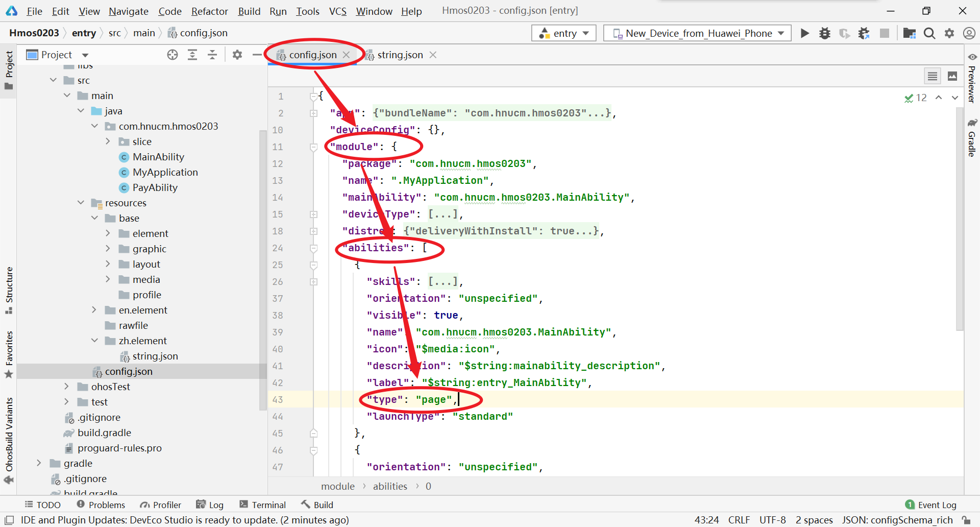Image resolution: width=980 pixels, height=527 pixels.
Task: Expand all items in Project panel
Action: pos(192,55)
